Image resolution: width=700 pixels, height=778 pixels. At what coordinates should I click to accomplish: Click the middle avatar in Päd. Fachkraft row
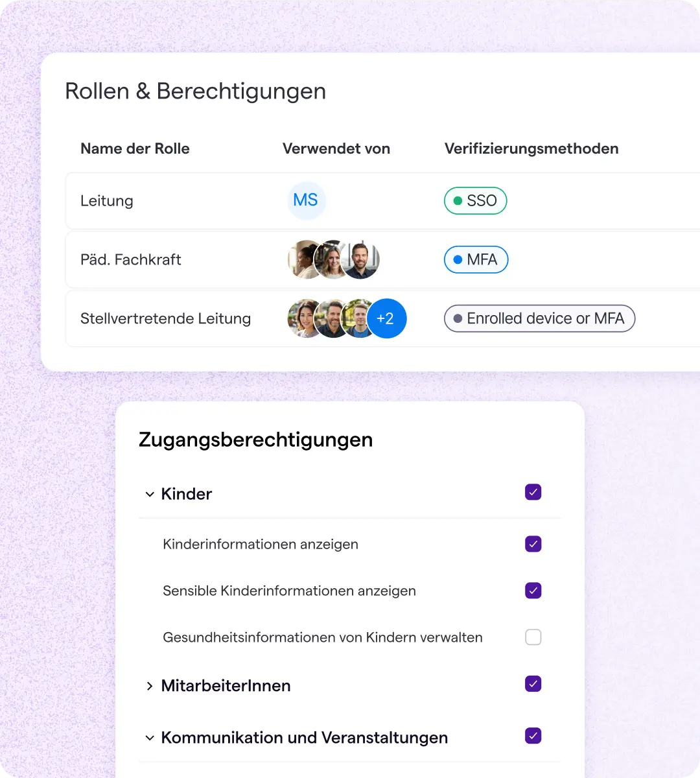coord(332,259)
